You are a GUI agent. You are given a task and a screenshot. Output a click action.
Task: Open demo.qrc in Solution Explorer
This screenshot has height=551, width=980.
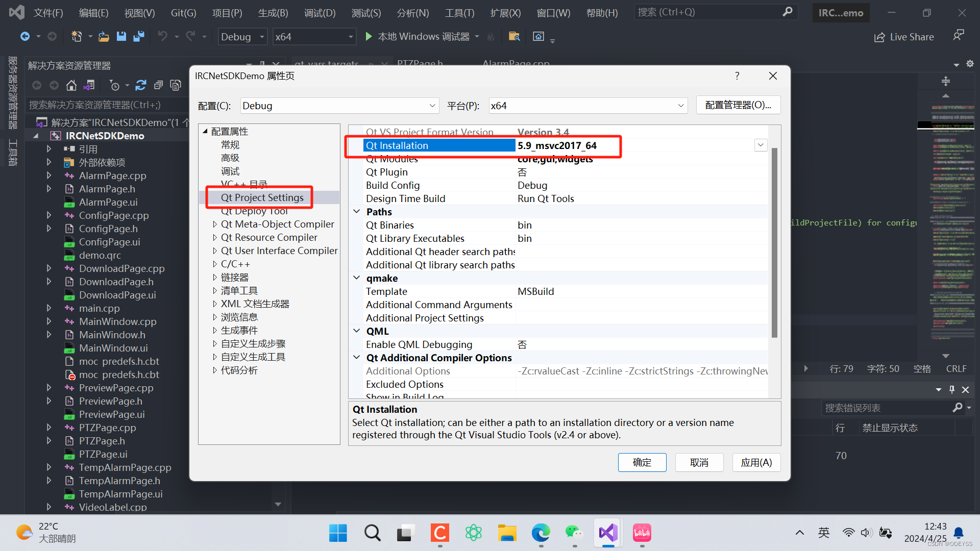pos(100,255)
